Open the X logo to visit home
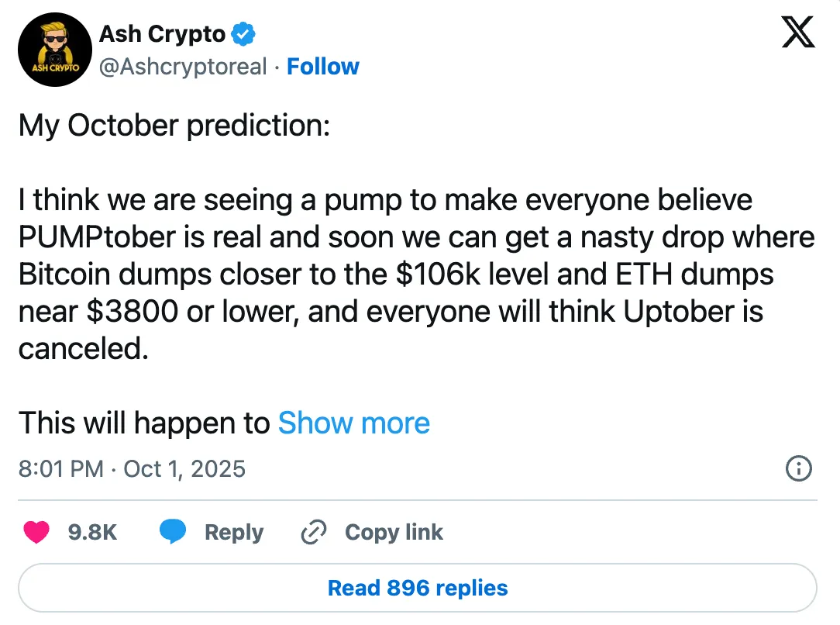The width and height of the screenshot is (840, 625). click(x=797, y=33)
